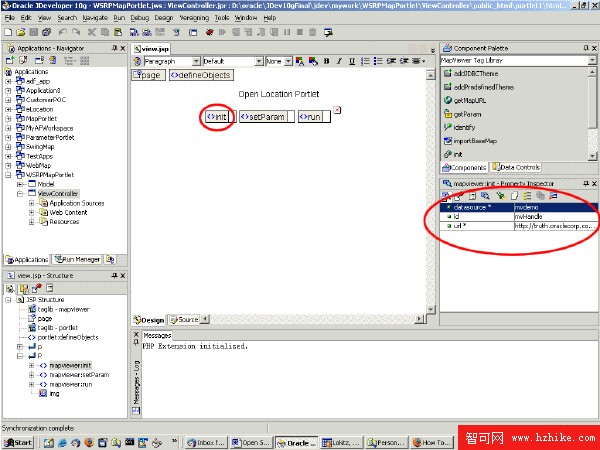Viewport: 600px width, 450px height.
Task: Click the Terminate stop square icon
Action: (x=300, y=33)
